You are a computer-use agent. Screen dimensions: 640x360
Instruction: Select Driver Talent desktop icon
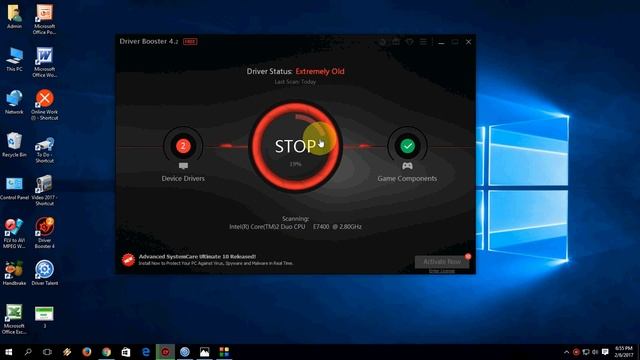click(44, 273)
